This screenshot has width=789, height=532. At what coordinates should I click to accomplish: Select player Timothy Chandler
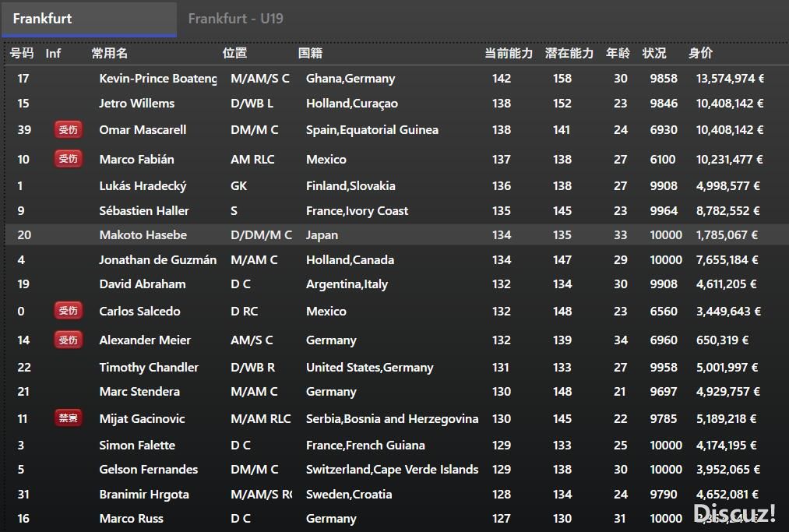[149, 368]
